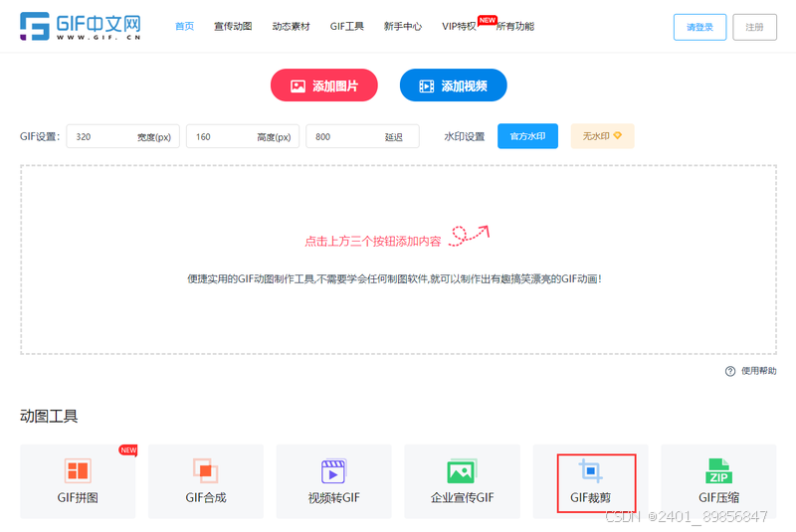Open the 首页 nav item
796x532 pixels.
click(184, 27)
